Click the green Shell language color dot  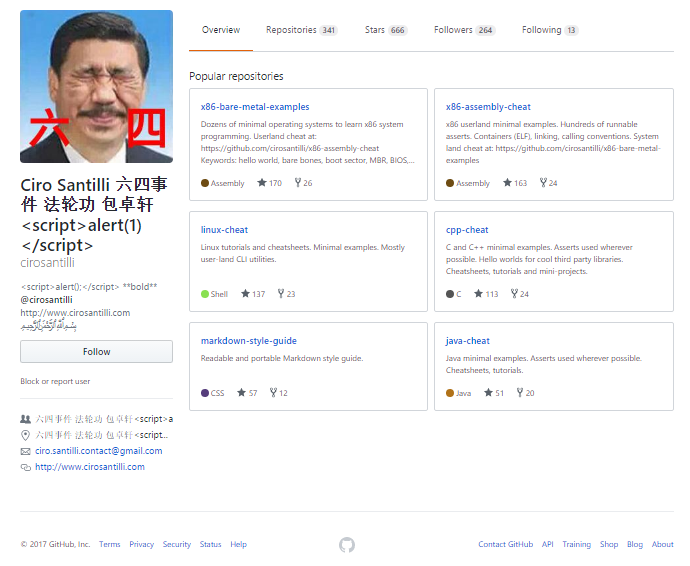tap(205, 294)
